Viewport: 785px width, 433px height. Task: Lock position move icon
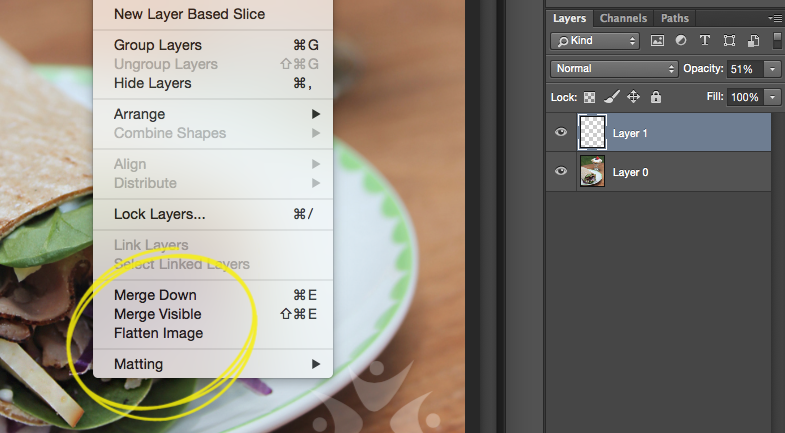tap(633, 97)
